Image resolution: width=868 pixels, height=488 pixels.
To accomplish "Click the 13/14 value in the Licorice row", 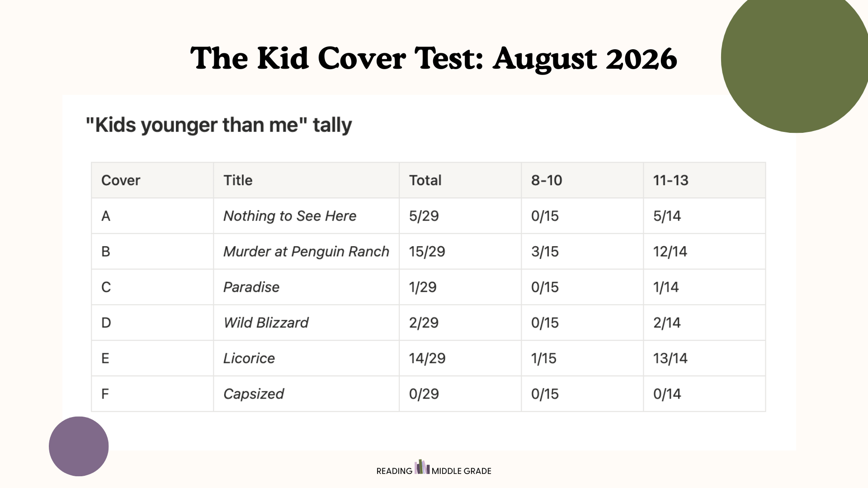I will pos(670,358).
